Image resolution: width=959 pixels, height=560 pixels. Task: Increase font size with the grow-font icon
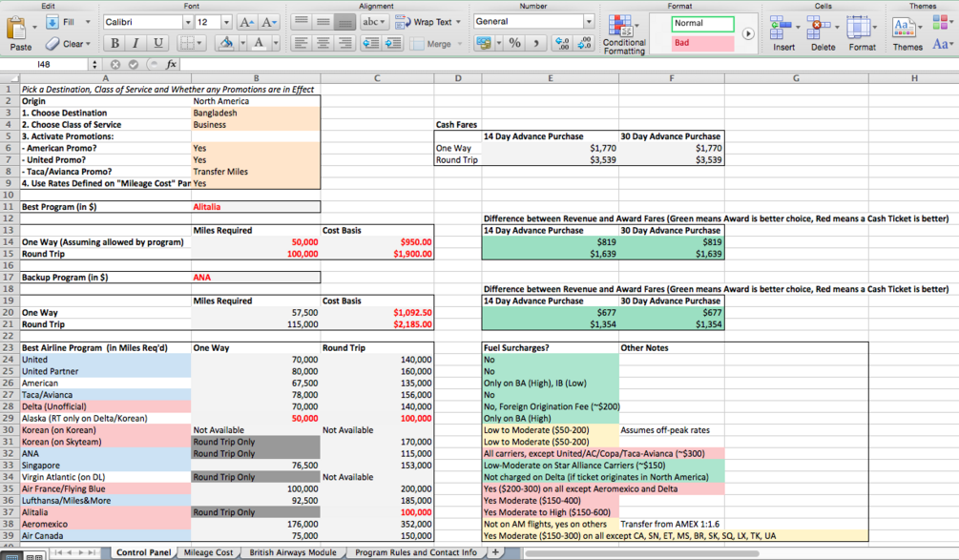coord(246,22)
